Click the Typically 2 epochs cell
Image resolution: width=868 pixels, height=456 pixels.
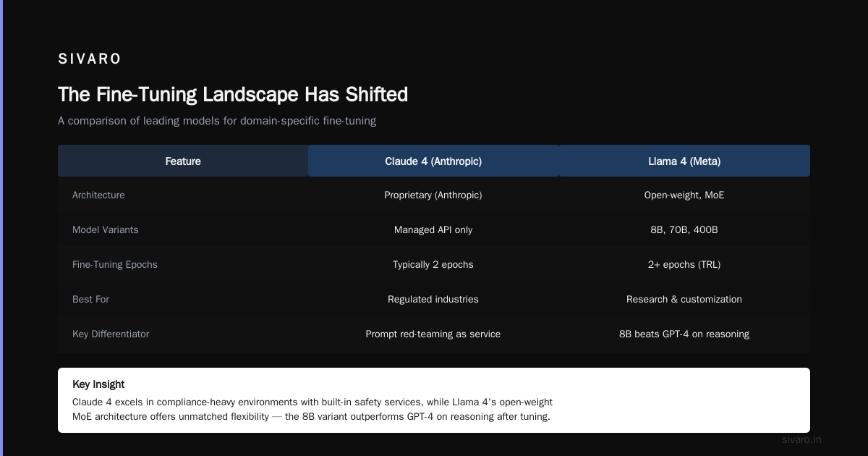pyautogui.click(x=433, y=264)
